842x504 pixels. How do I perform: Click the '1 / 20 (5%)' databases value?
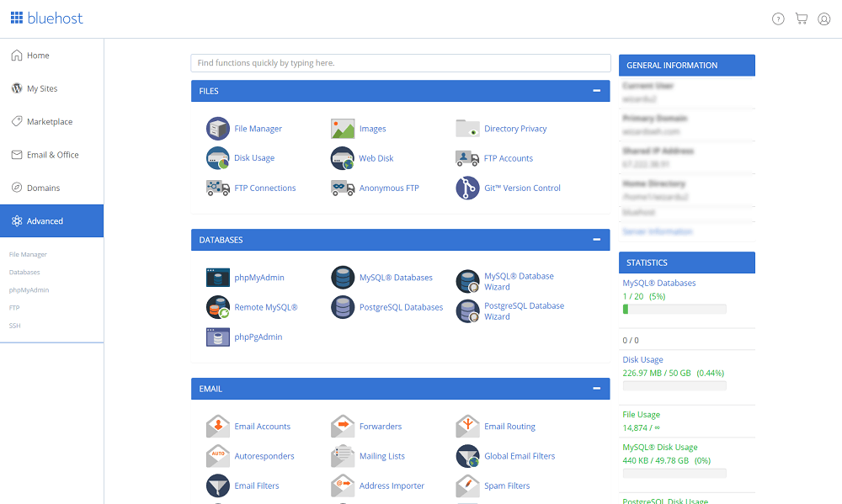click(644, 296)
